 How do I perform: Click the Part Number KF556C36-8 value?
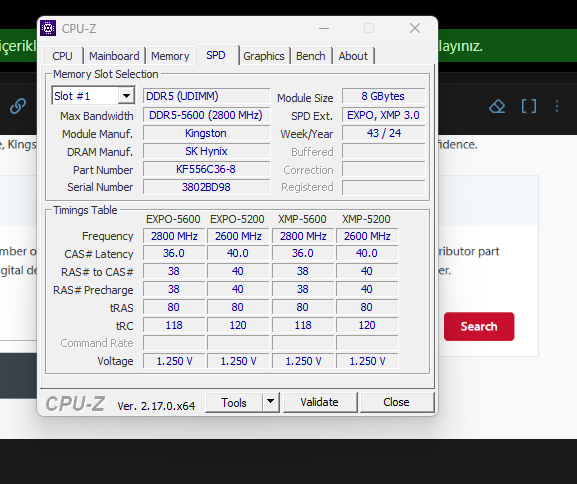click(206, 169)
